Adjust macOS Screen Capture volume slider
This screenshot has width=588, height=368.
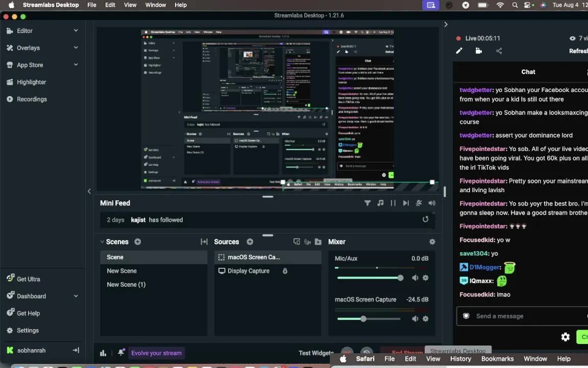(369, 319)
